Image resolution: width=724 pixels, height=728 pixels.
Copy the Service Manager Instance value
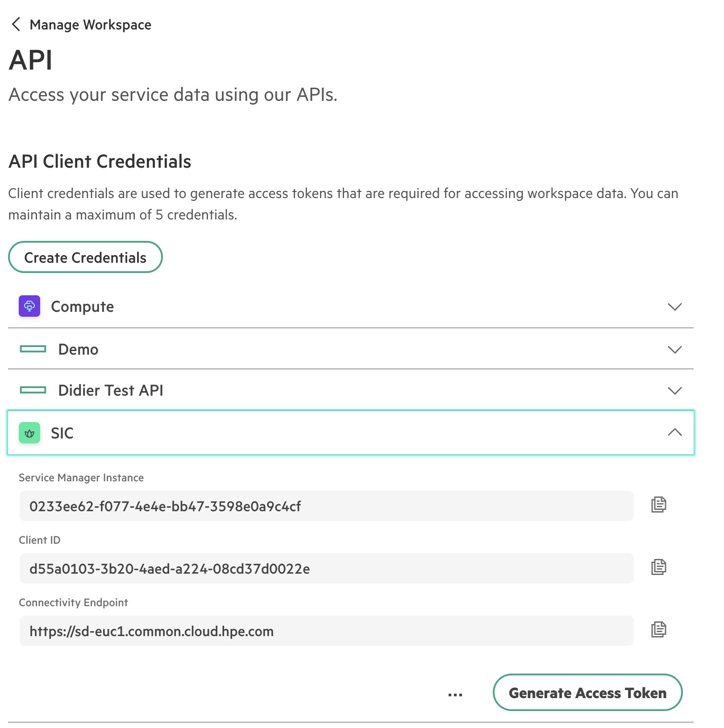[x=658, y=505]
